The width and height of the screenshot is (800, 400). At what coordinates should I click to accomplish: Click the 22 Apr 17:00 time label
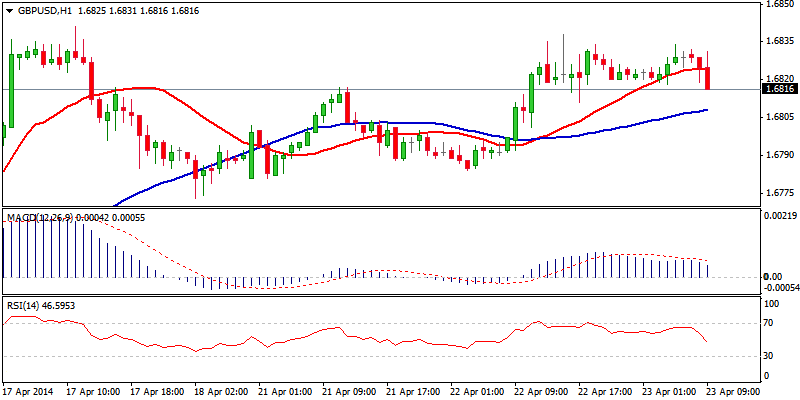coord(606,391)
